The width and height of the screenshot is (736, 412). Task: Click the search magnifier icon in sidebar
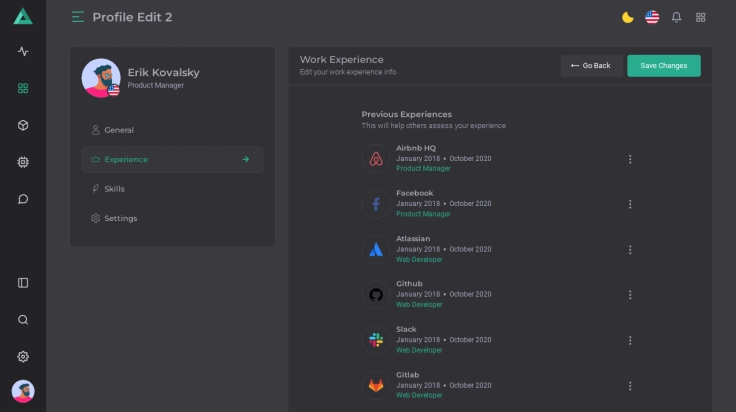23,320
